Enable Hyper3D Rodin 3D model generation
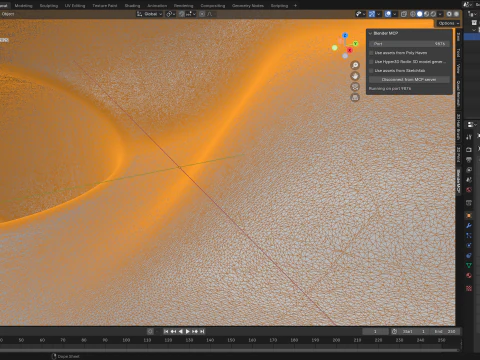 [371, 62]
